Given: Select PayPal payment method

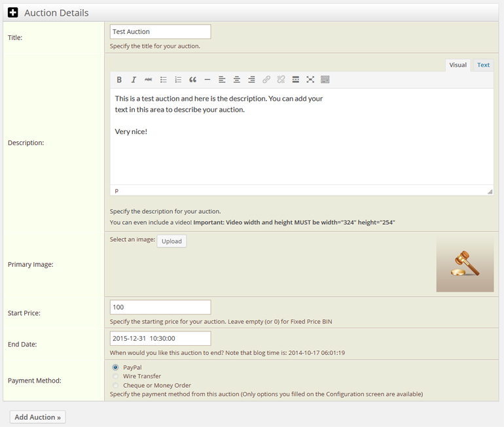Looking at the screenshot, I should pos(116,367).
